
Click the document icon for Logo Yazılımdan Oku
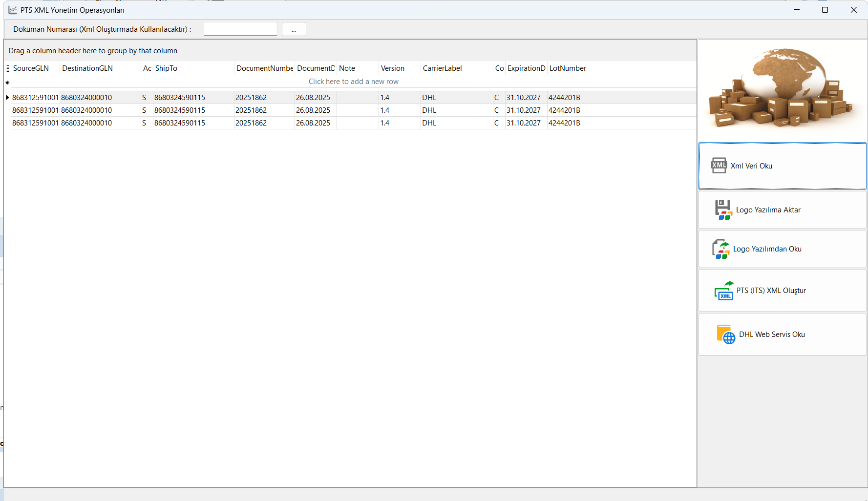720,249
